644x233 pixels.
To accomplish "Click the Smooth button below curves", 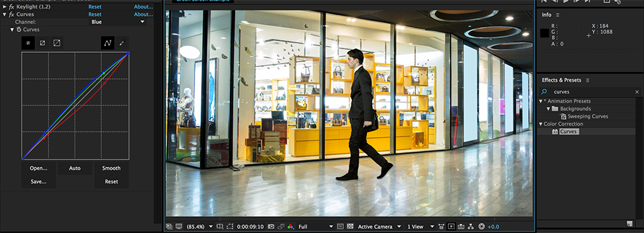I will pyautogui.click(x=111, y=168).
